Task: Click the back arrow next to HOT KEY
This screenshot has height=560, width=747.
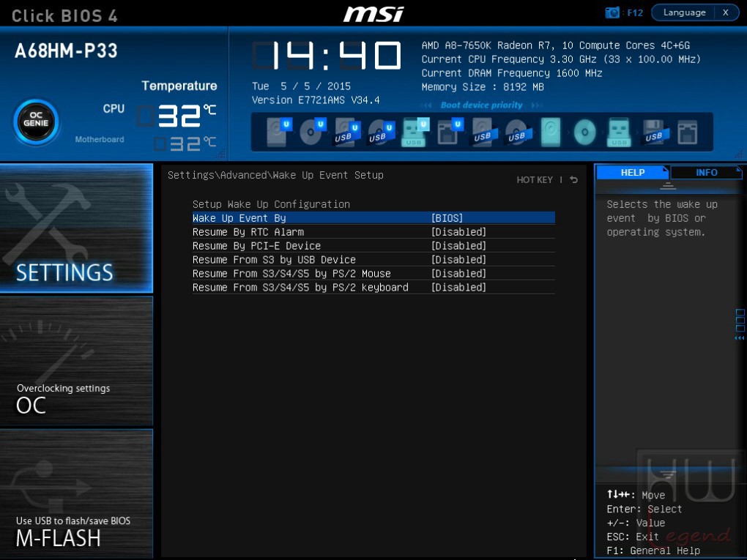Action: coord(574,179)
